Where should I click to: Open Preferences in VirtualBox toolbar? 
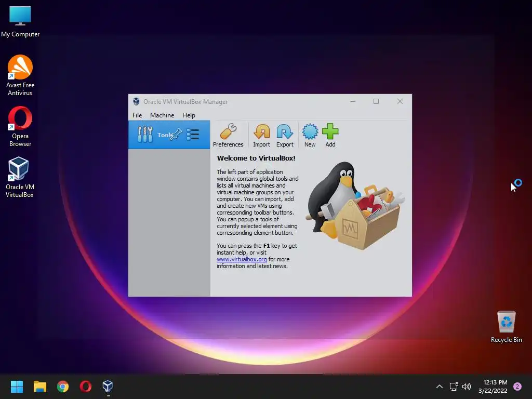click(228, 135)
